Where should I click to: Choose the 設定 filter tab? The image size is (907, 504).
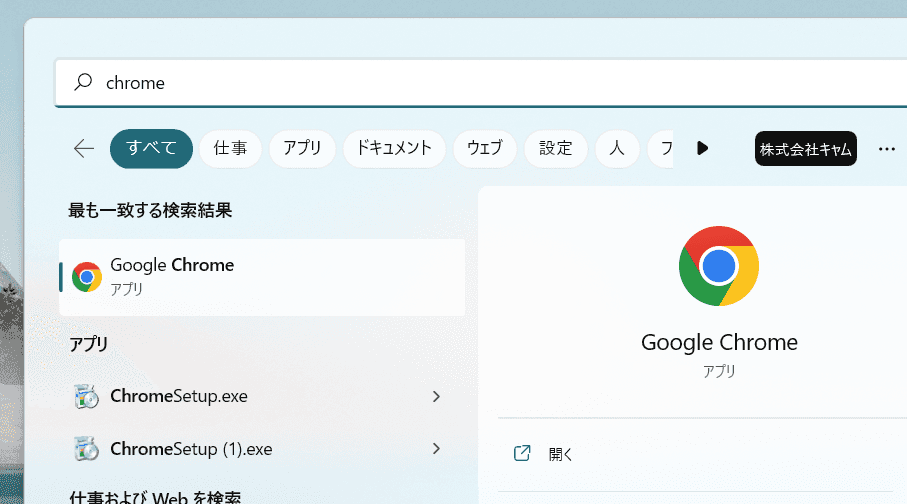(556, 149)
